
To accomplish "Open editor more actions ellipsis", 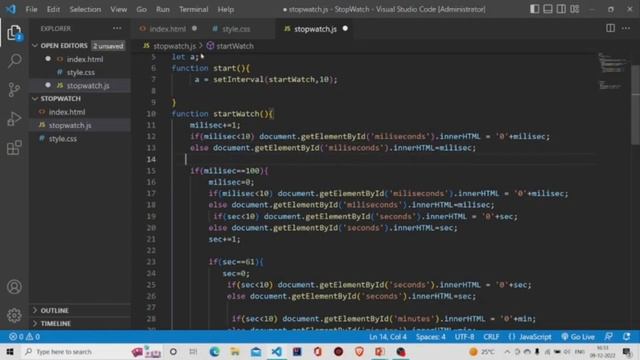I will (x=626, y=28).
